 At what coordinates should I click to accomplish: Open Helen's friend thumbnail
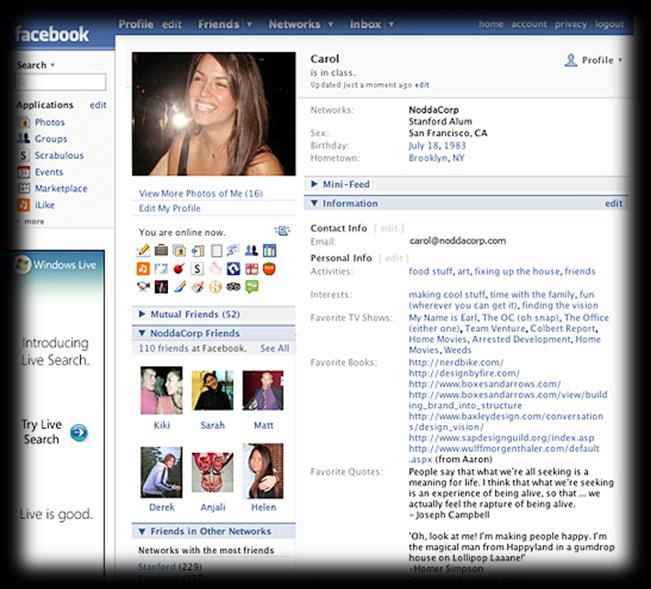(263, 471)
